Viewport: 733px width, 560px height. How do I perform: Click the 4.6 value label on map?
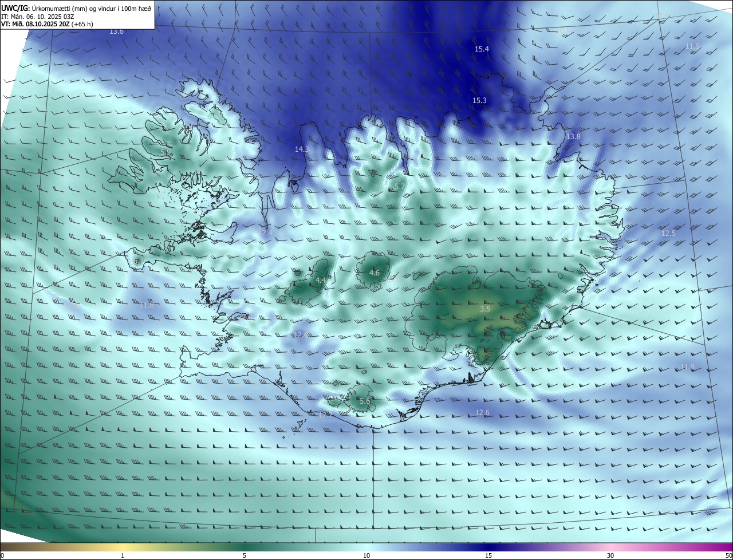(x=375, y=273)
